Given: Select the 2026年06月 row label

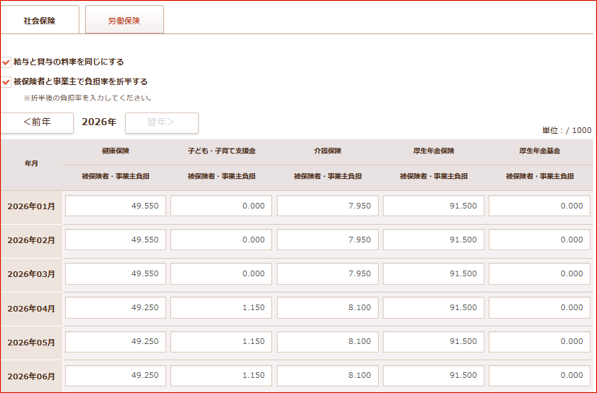Looking at the screenshot, I should pos(31,376).
